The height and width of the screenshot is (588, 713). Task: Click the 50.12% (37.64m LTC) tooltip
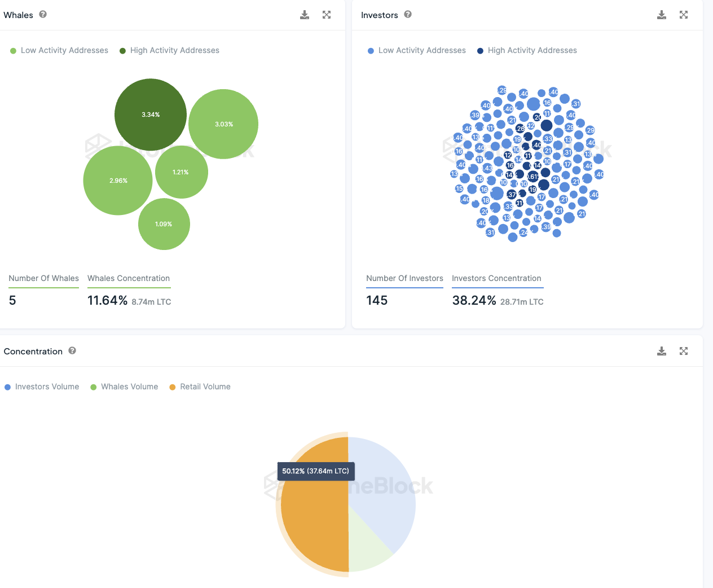[315, 471]
